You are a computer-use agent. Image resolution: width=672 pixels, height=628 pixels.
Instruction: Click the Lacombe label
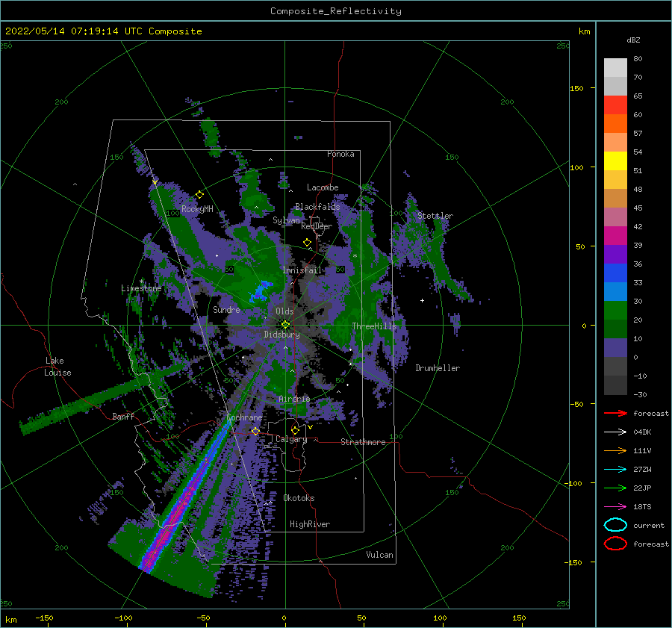pos(323,187)
